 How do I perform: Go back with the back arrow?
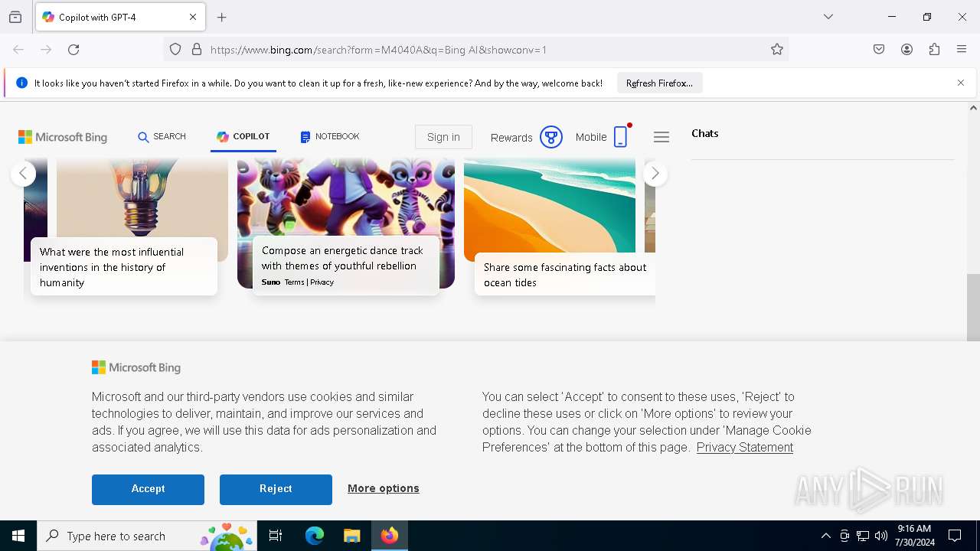pos(18,50)
